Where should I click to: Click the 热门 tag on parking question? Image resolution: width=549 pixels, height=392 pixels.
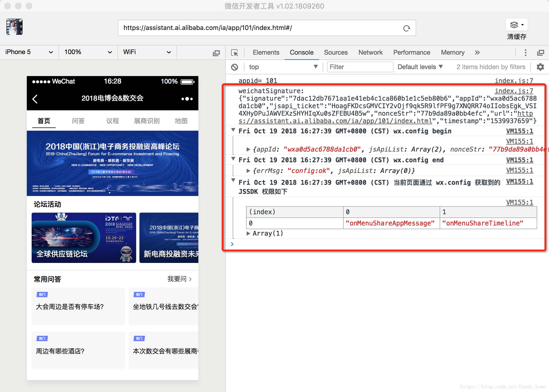click(x=42, y=295)
